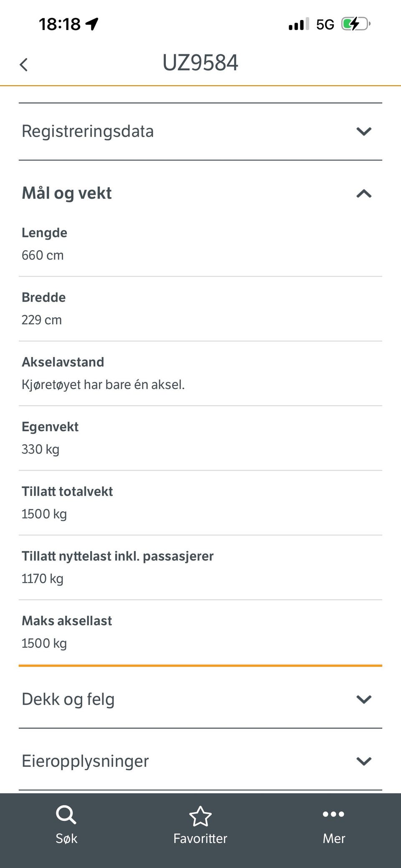Expand the Eieropplysninger chevron
Image resolution: width=401 pixels, height=868 pixels.
point(364,761)
